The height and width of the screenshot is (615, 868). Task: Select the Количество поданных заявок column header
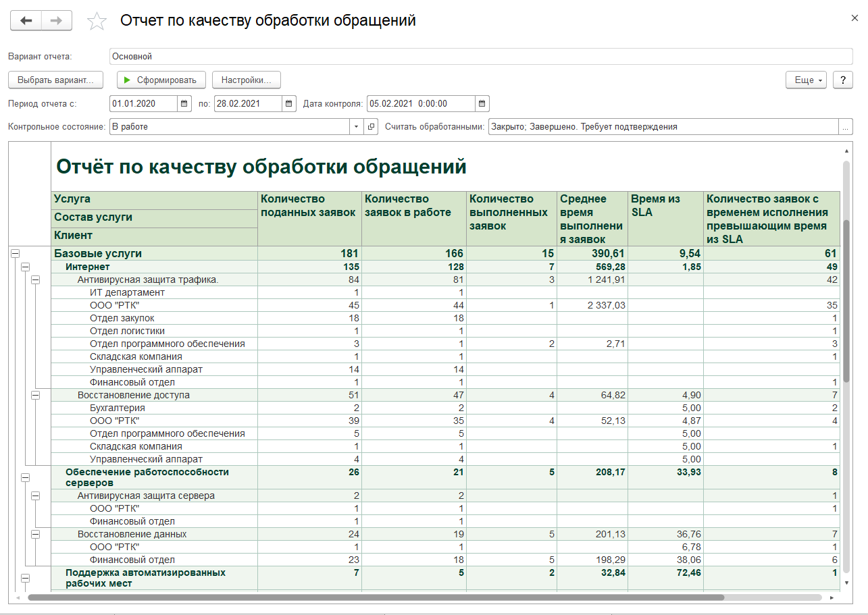(x=309, y=219)
